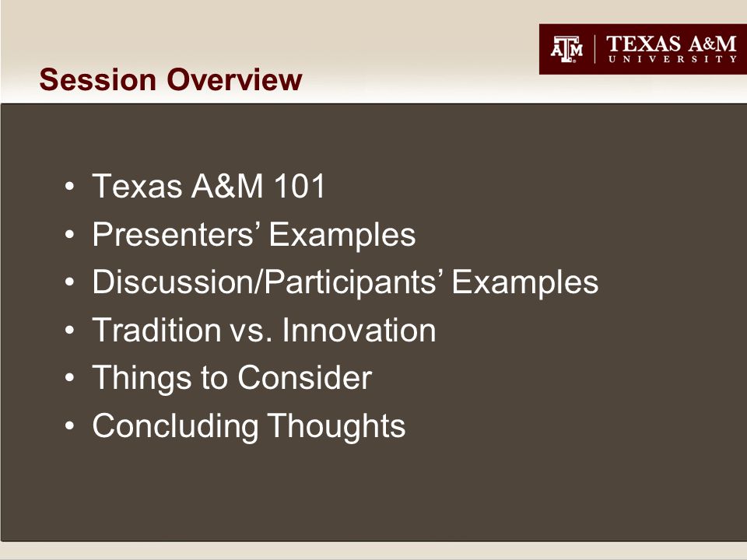Click the Texas A&M ATM logo emblem

(566, 49)
